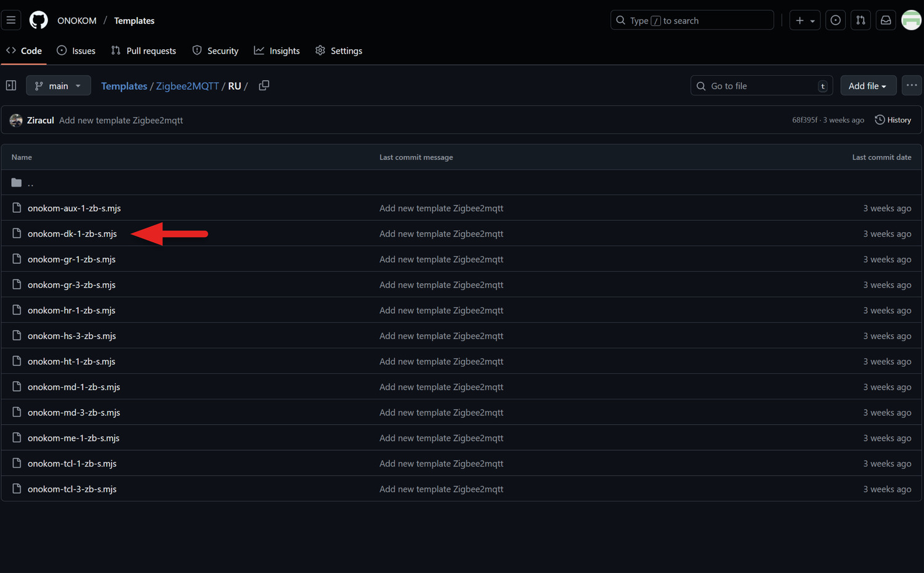924x573 pixels.
Task: Navigate to the Zigbee2MQTT breadcrumb folder
Action: (187, 86)
